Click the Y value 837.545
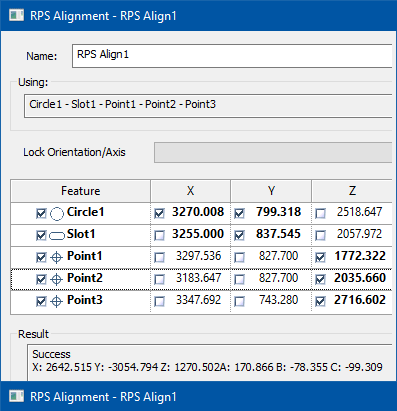 (278, 234)
